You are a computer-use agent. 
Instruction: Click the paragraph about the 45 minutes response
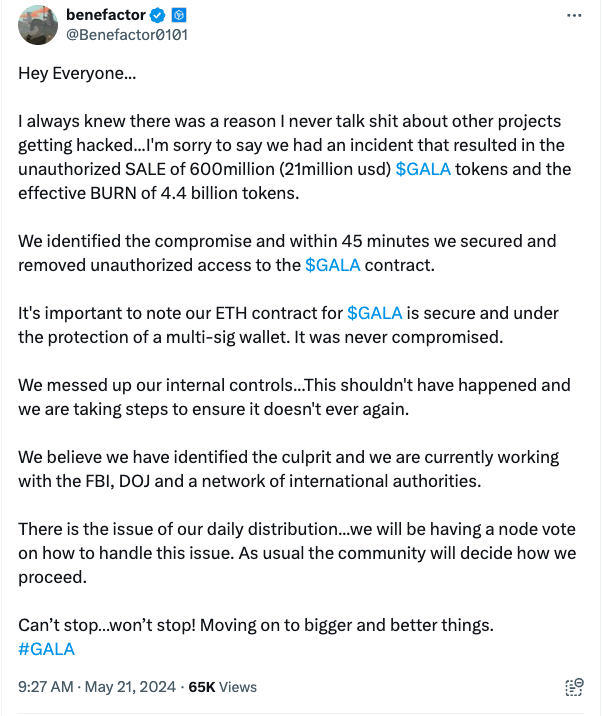point(280,253)
